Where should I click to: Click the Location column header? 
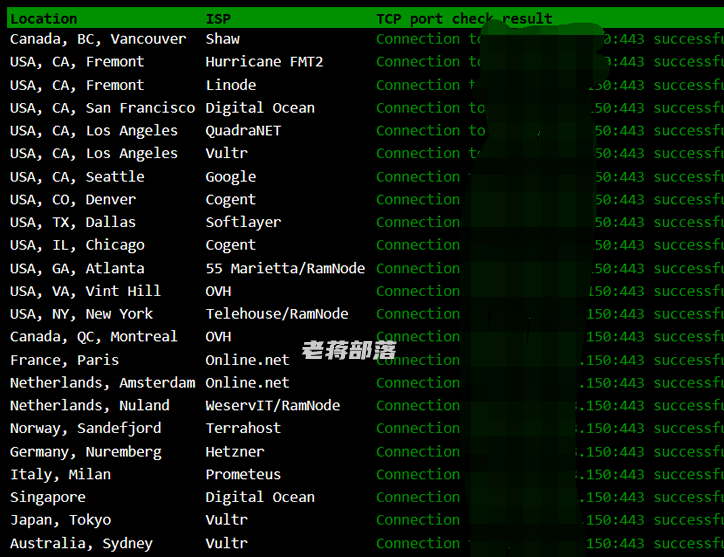click(x=44, y=19)
